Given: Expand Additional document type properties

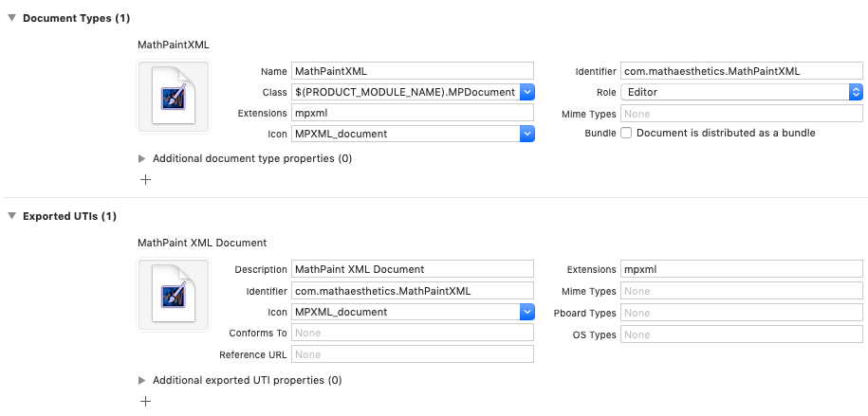Looking at the screenshot, I should click(x=143, y=159).
